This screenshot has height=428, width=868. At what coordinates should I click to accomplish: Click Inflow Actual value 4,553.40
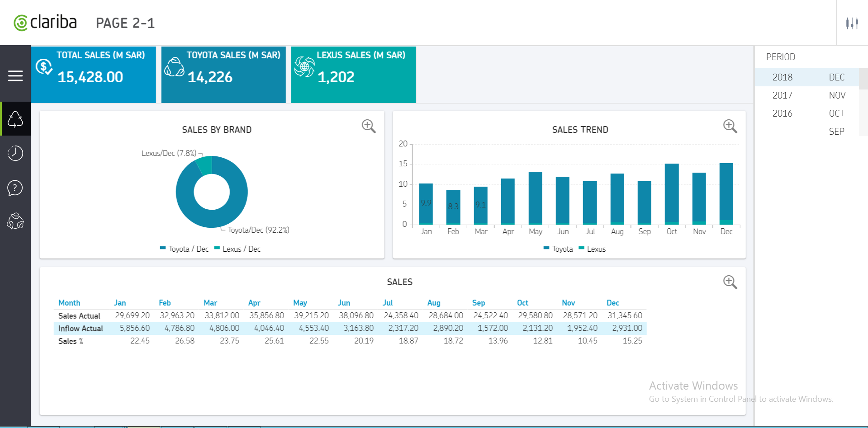[314, 328]
